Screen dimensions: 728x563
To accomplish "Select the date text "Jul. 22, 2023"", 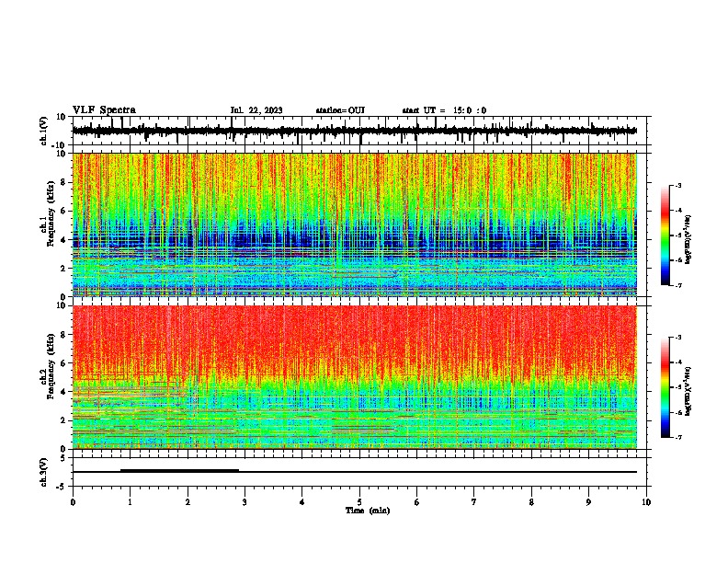I will pyautogui.click(x=256, y=110).
